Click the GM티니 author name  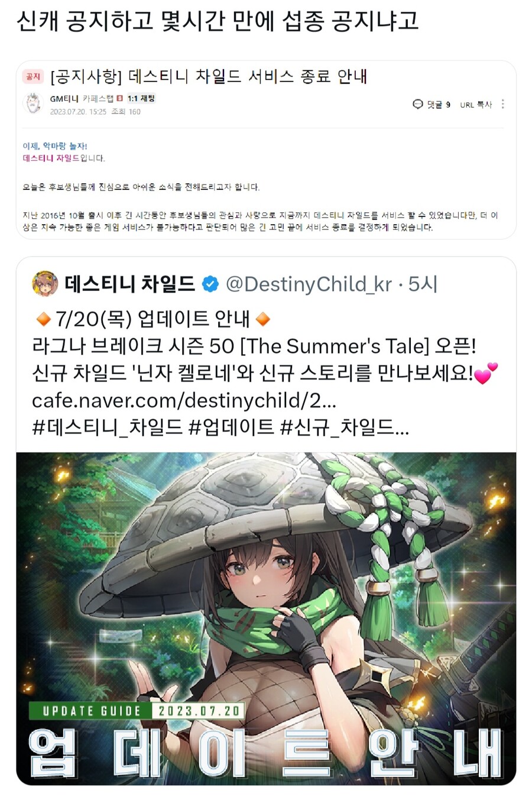(x=64, y=99)
